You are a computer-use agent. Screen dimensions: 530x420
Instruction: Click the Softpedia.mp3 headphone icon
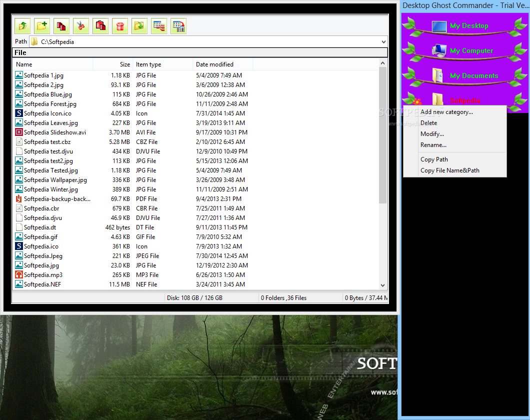coord(19,274)
